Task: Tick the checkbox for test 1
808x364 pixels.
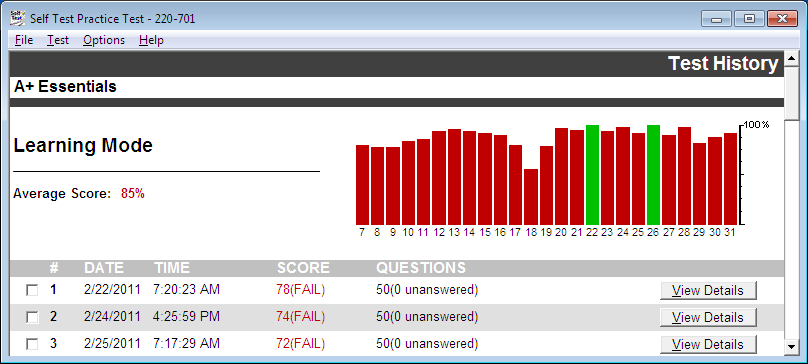Action: point(32,291)
